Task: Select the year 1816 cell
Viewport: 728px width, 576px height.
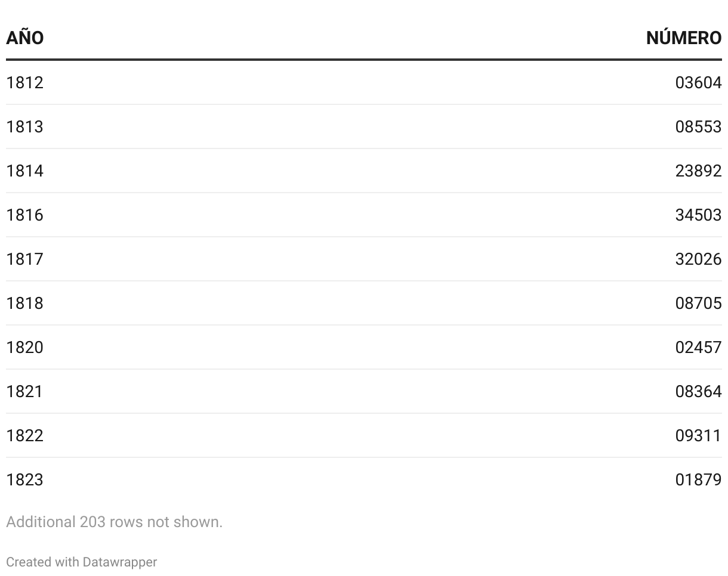Action: 24,215
